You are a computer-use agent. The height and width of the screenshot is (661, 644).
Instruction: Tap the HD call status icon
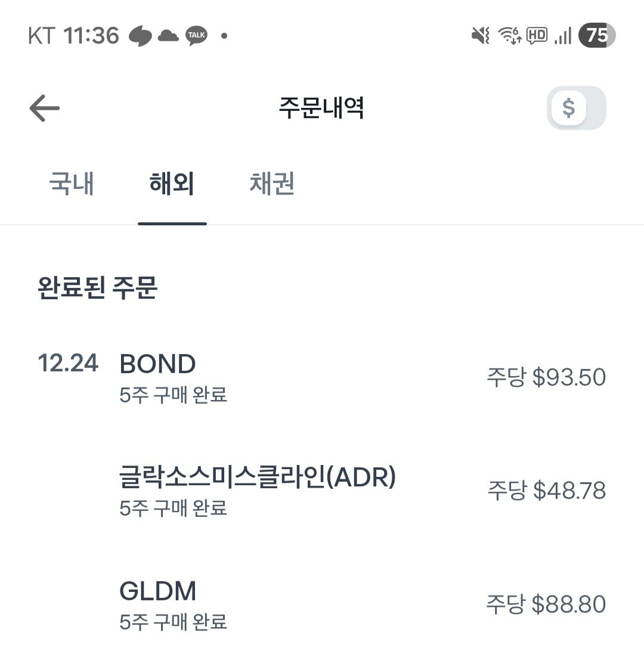pyautogui.click(x=537, y=36)
